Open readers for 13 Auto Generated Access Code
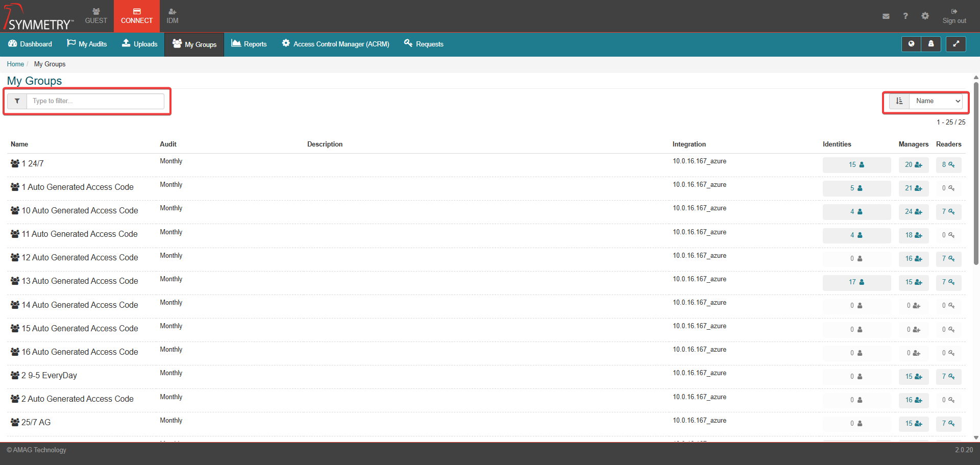 tap(948, 282)
